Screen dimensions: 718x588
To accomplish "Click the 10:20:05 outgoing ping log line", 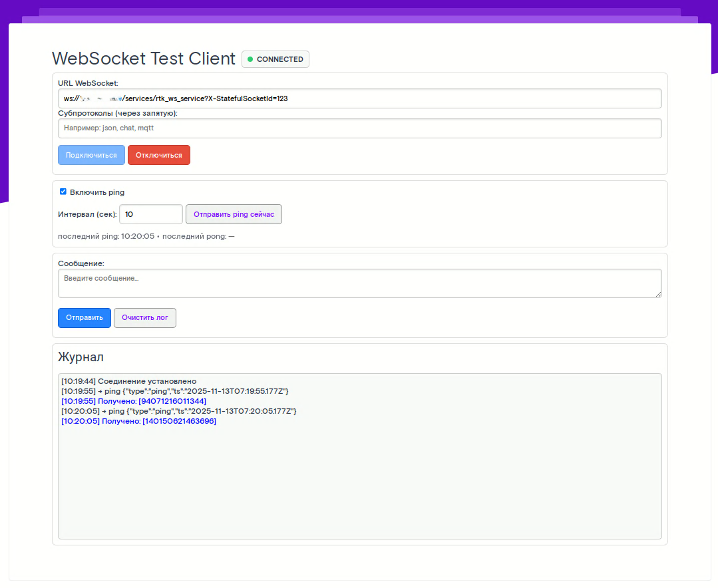I will (178, 411).
